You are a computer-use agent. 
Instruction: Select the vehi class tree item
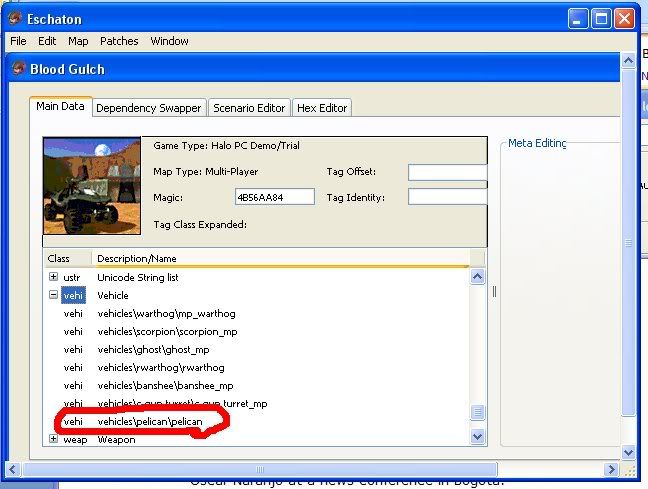(74, 296)
